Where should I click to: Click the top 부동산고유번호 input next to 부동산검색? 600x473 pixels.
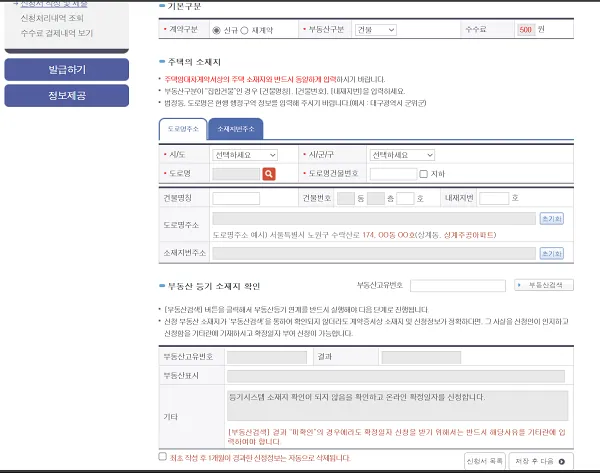(x=458, y=285)
